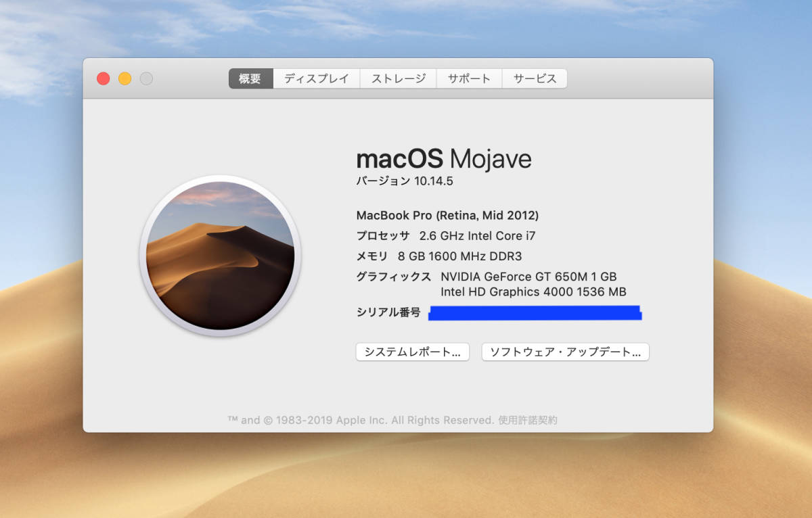Open システムレポート for detailed hardware info

coord(412,352)
